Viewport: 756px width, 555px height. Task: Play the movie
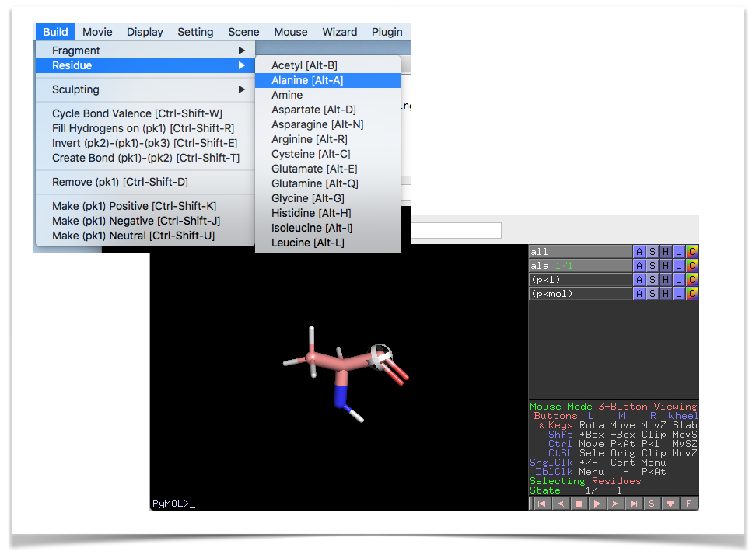coord(597,504)
